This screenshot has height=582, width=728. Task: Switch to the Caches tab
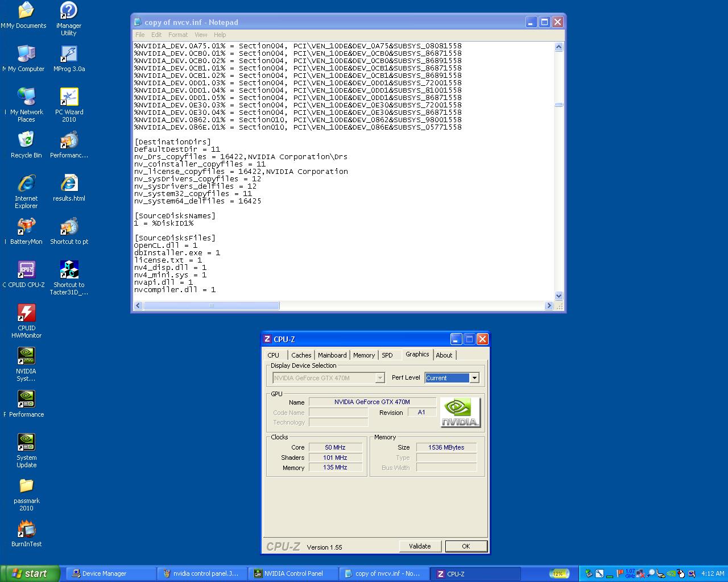pos(301,355)
